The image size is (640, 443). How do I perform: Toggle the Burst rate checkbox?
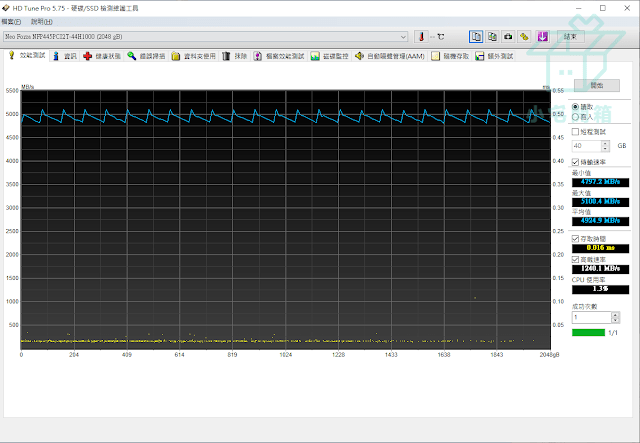pyautogui.click(x=576, y=259)
